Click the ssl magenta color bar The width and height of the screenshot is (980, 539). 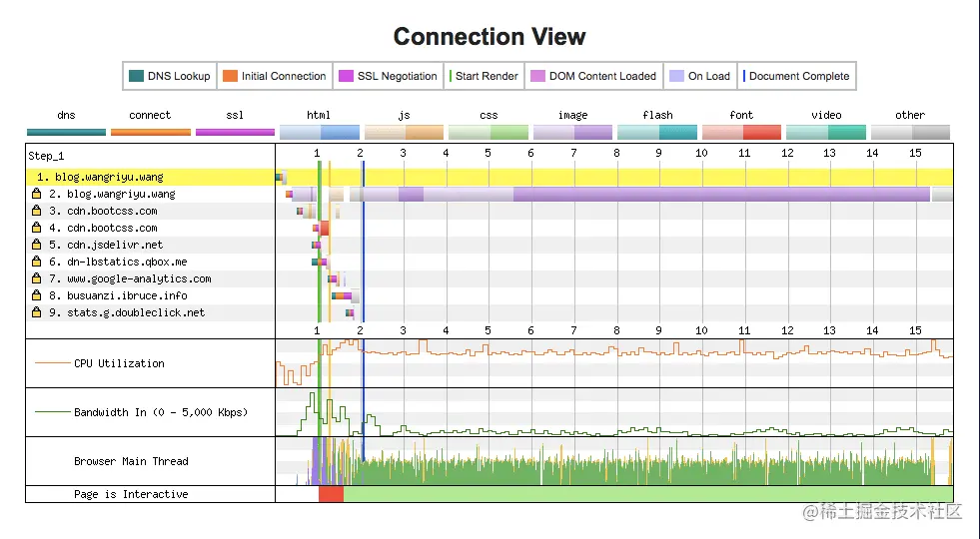point(235,132)
